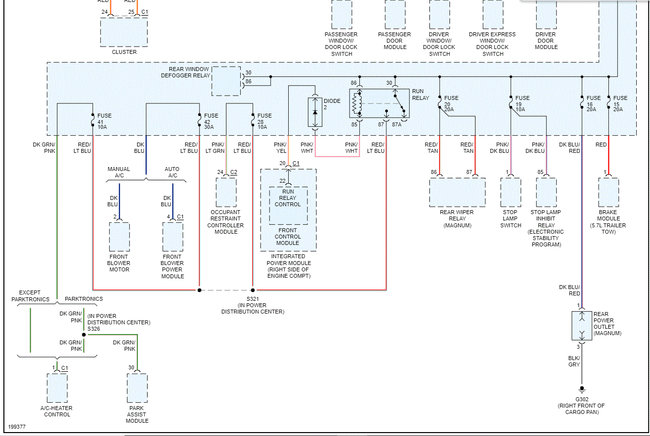Select the FRONT BLOWER POWER MODULE label
650x436 pixels.
[172, 266]
